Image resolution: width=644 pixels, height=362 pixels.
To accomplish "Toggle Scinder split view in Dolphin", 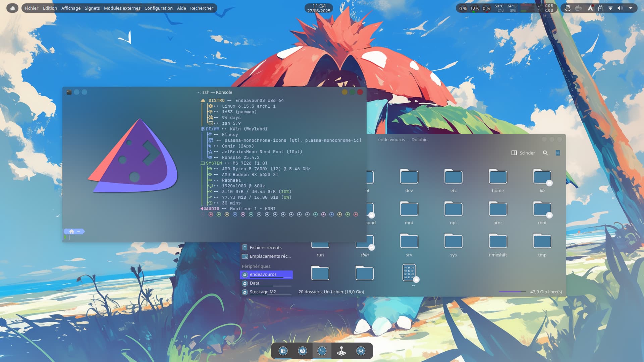I will (523, 153).
